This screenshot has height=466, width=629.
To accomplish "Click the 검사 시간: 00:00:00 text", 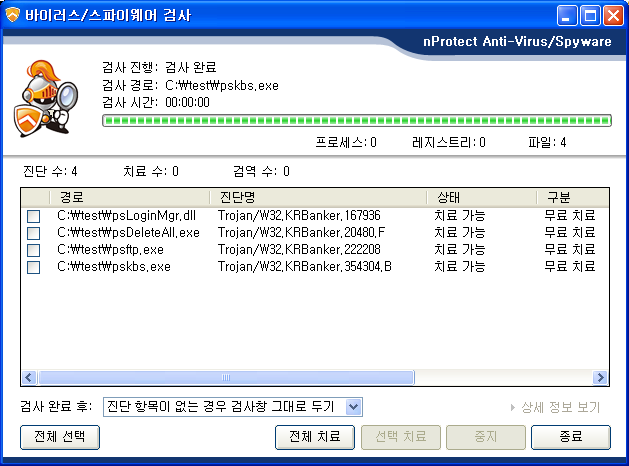I will click(x=156, y=103).
